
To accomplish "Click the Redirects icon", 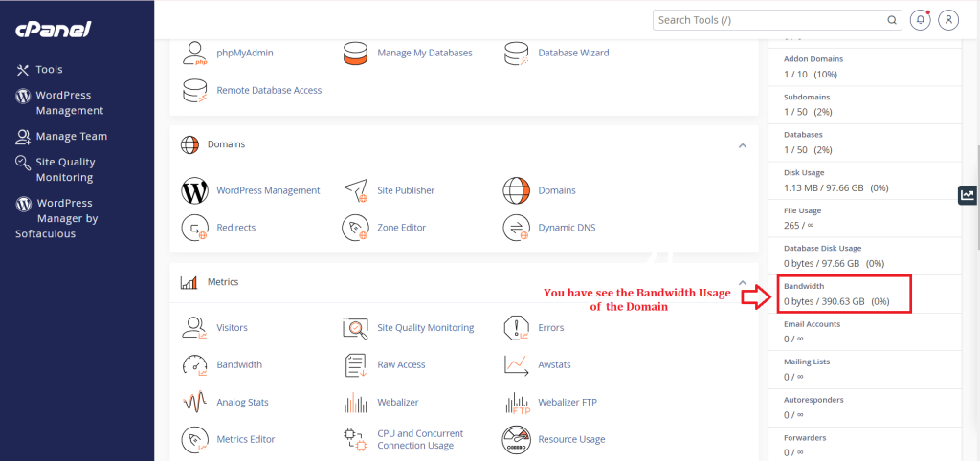I will pos(195,228).
